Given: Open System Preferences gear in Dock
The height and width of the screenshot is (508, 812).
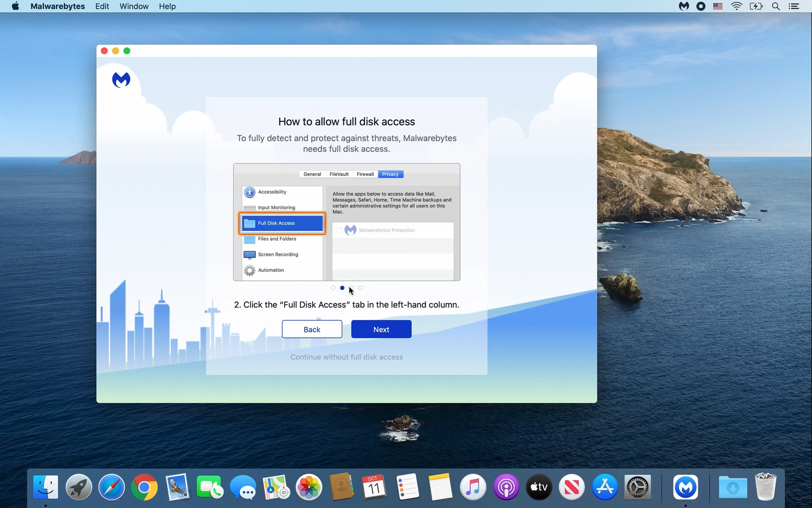Looking at the screenshot, I should point(638,487).
